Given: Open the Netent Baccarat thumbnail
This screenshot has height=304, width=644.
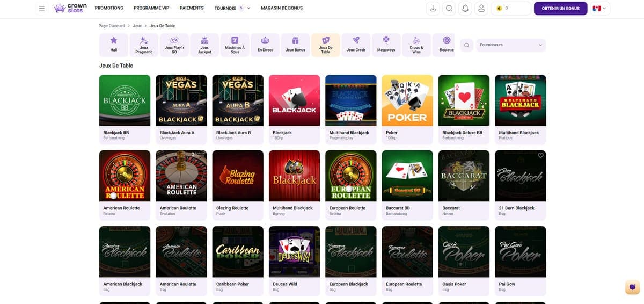Looking at the screenshot, I should tap(464, 176).
